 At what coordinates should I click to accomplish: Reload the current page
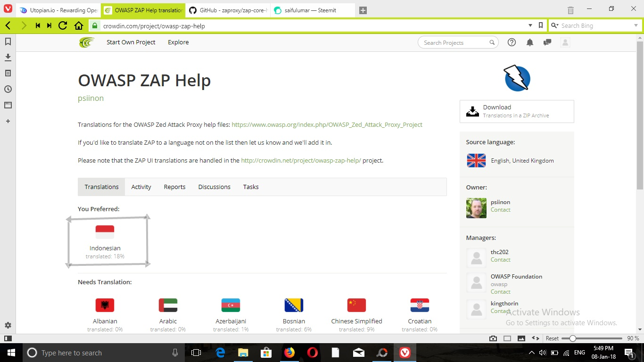coord(63,26)
